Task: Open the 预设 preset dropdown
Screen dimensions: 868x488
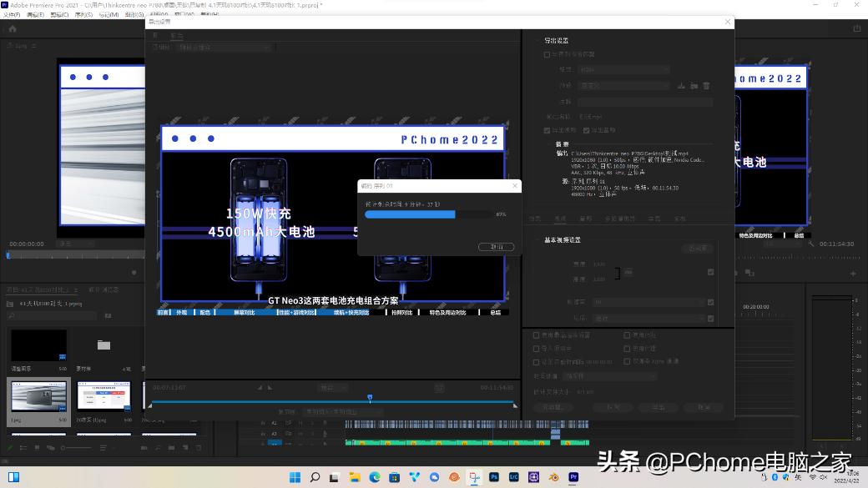Action: [622, 85]
